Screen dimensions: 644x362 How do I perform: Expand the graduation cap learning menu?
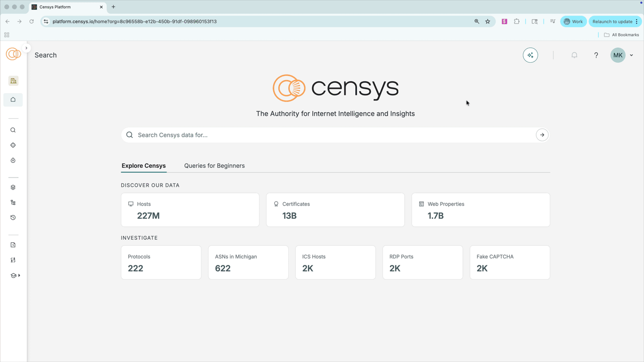(15, 276)
